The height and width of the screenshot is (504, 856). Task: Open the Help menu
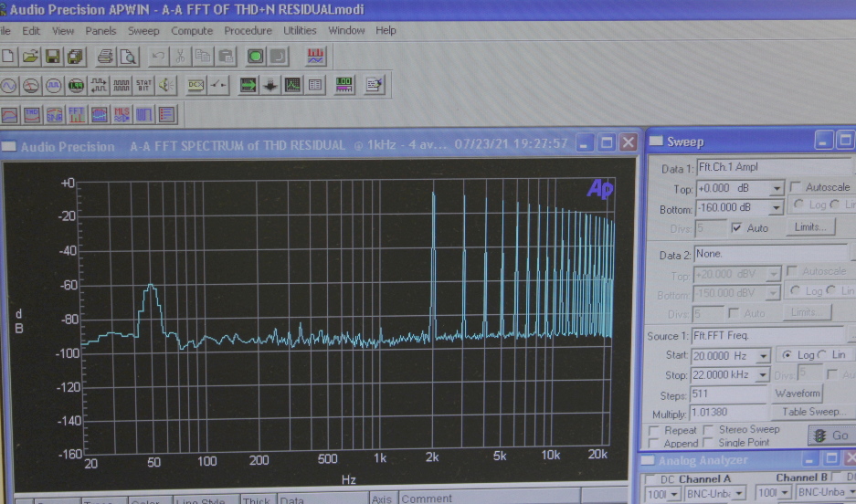click(386, 30)
